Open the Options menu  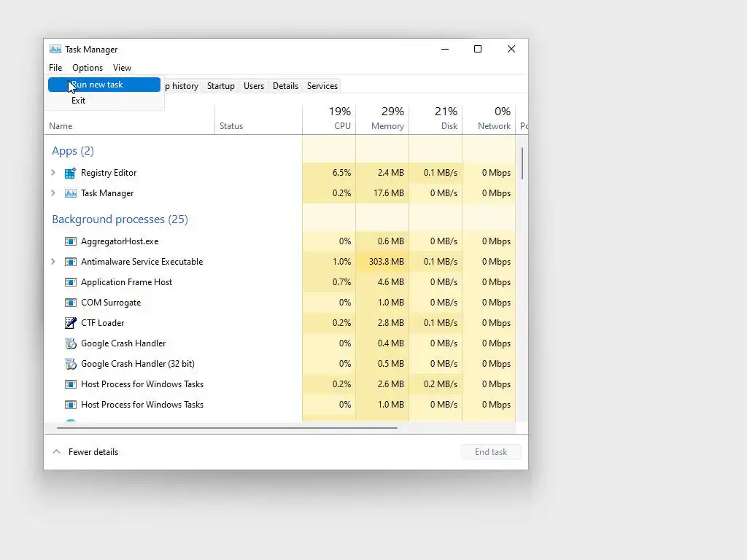click(88, 68)
